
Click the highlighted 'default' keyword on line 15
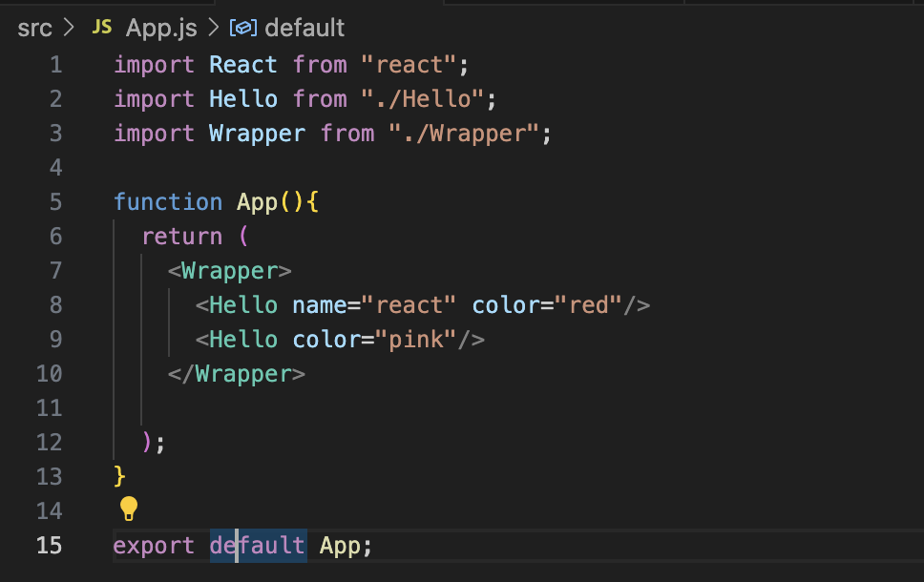[258, 546]
